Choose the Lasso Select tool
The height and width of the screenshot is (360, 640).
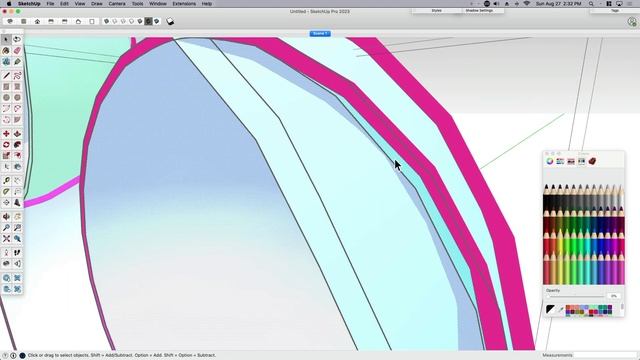point(17,39)
